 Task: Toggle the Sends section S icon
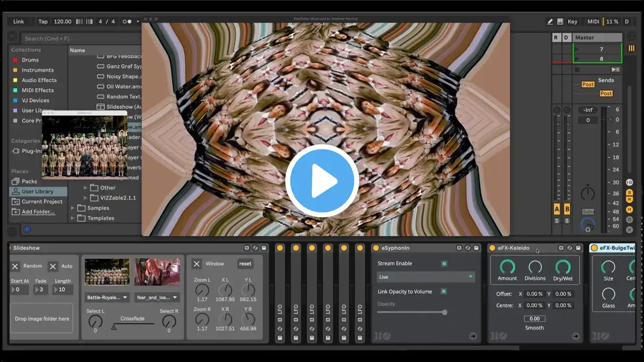629,193
